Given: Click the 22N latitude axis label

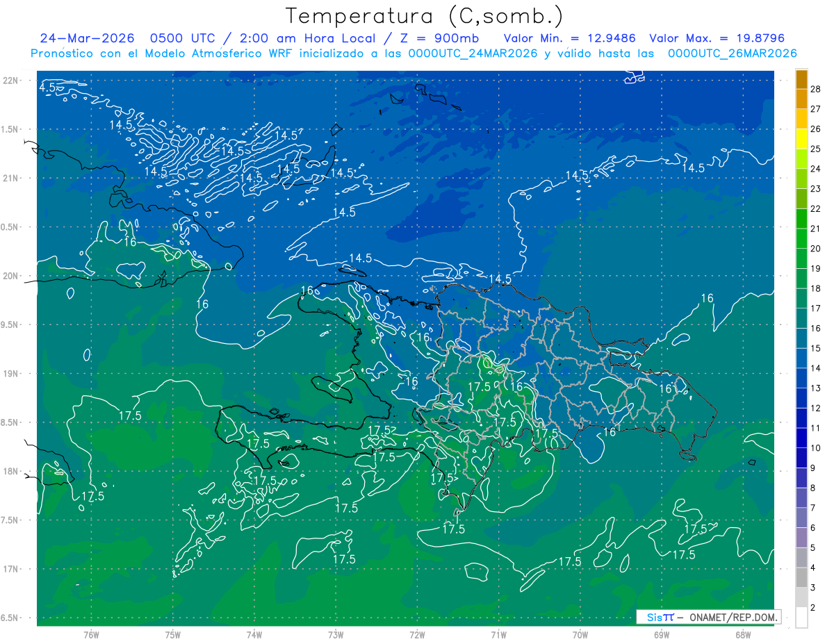Looking at the screenshot, I should (x=12, y=80).
